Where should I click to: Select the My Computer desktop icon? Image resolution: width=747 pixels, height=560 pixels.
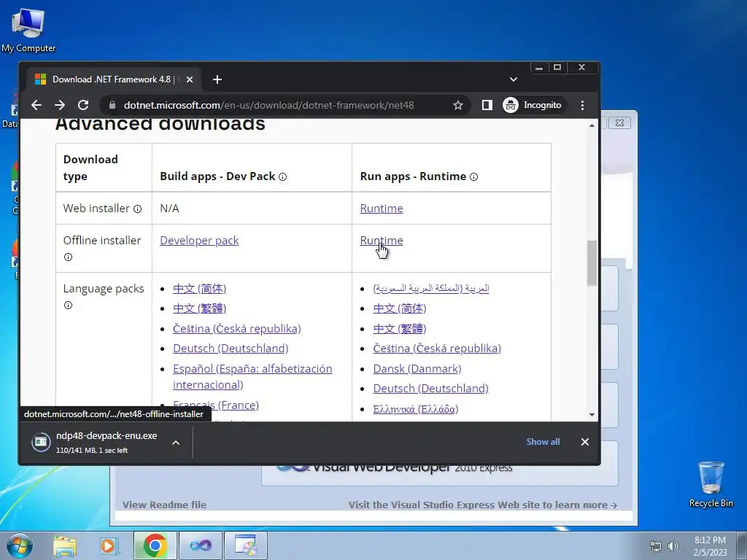click(28, 30)
